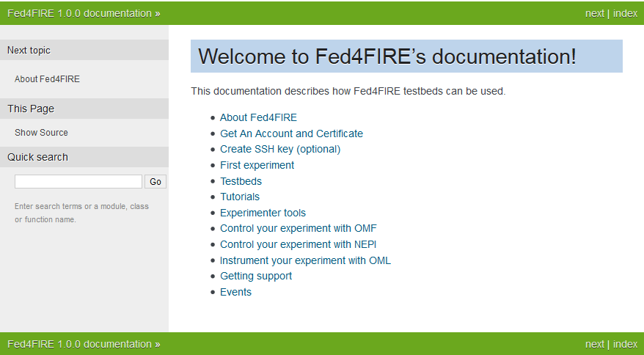Screen dimensions: 644x355
Task: Open the Events page
Action: pos(235,292)
